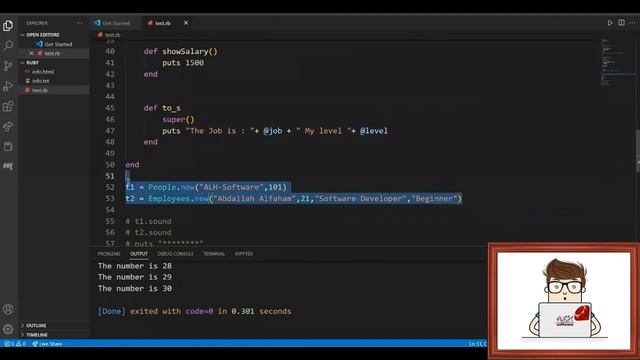
Task: Collapse the OPEN EDITORS section
Action: click(x=42, y=35)
